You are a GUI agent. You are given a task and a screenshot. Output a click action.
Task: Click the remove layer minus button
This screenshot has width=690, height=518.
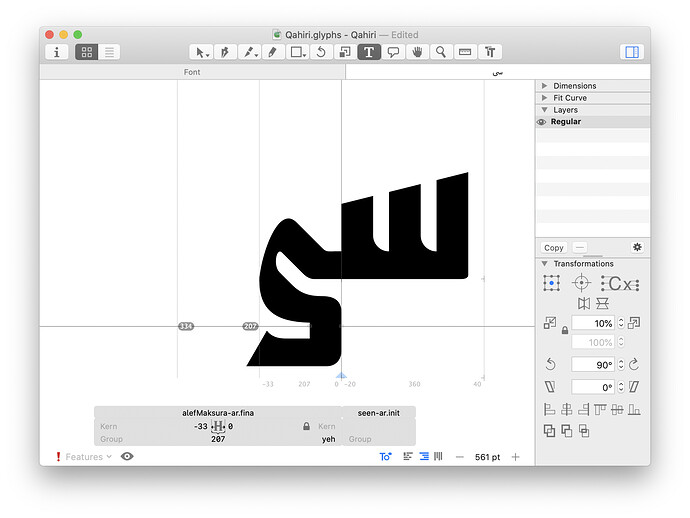(580, 248)
